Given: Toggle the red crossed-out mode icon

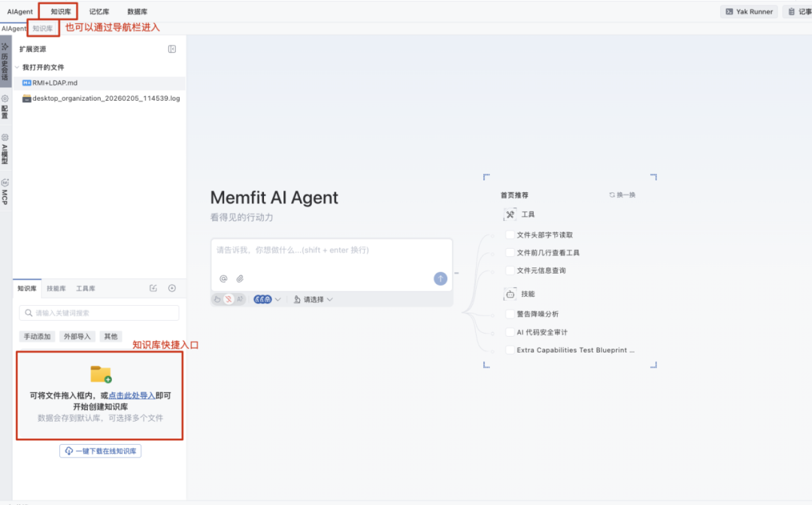Looking at the screenshot, I should pos(229,300).
